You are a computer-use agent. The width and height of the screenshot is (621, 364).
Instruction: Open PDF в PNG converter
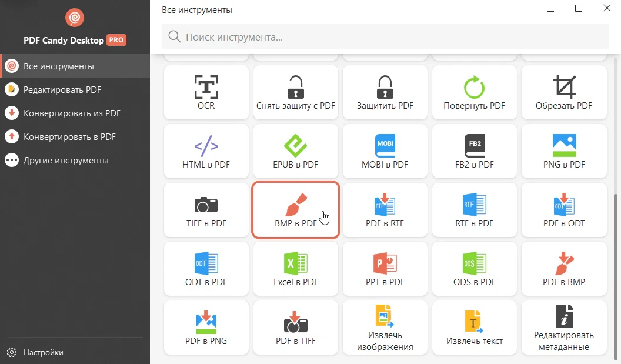point(206,328)
